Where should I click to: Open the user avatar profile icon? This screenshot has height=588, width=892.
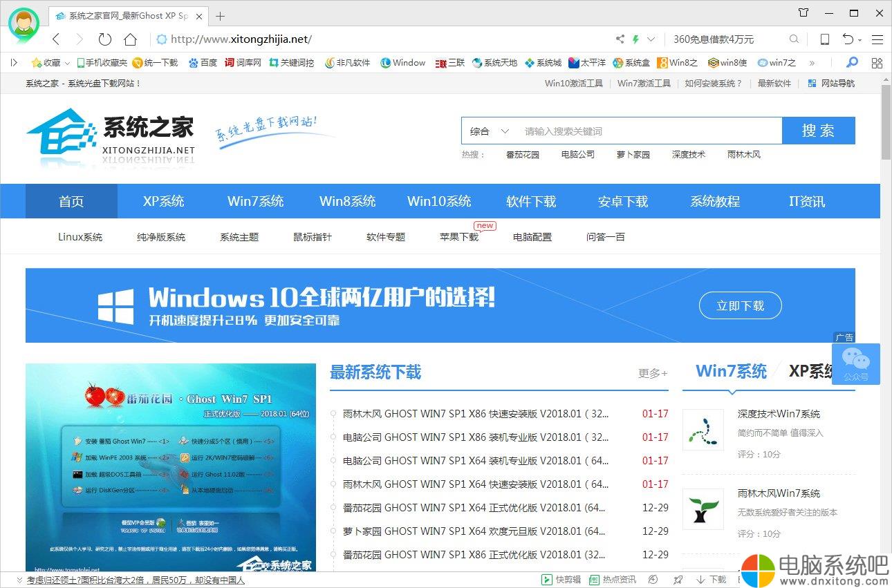(24, 23)
